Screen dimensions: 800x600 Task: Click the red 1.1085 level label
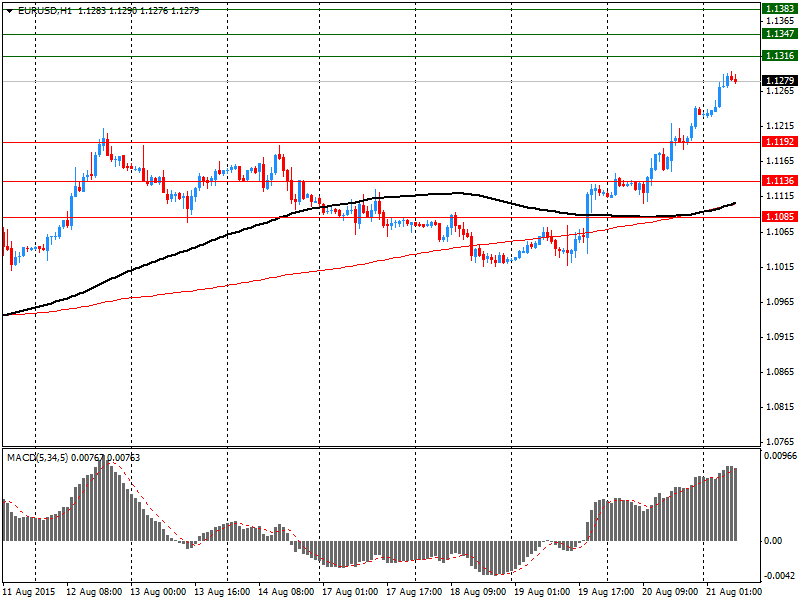point(780,217)
